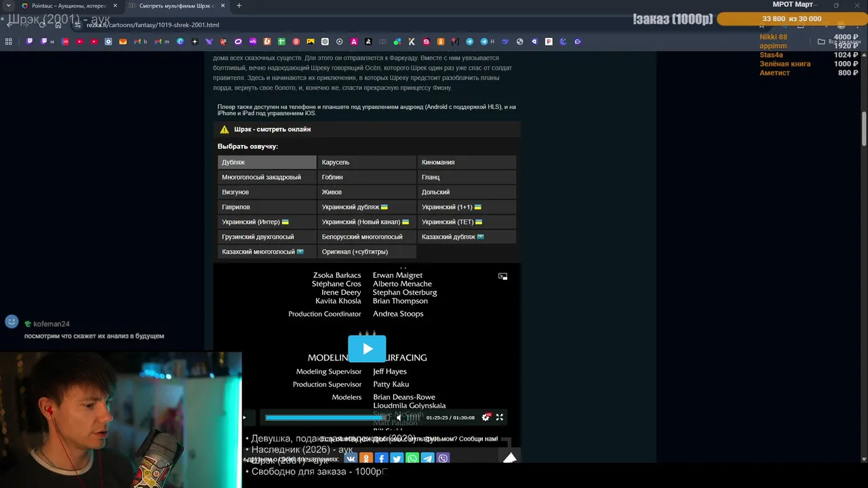
Task: Open the Gmail bookmark labeled b
Action: tap(140, 41)
